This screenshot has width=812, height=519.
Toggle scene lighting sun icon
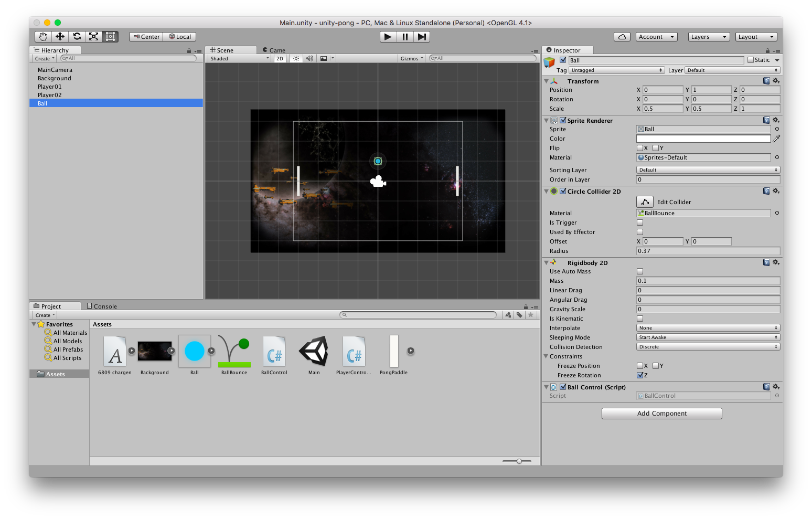click(x=296, y=59)
